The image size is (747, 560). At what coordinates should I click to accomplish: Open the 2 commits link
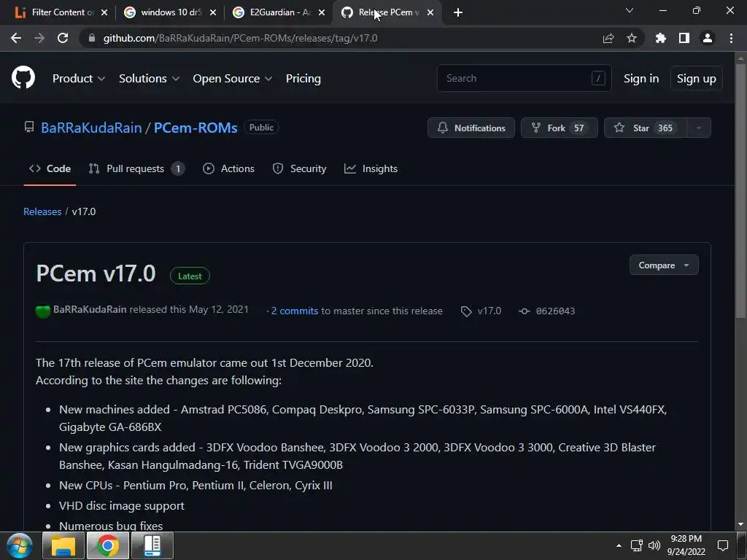click(295, 311)
